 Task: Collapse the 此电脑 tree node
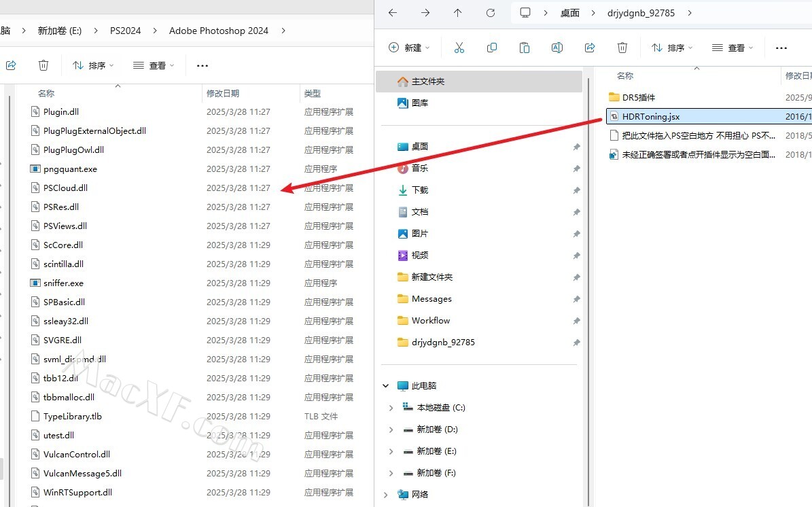386,386
